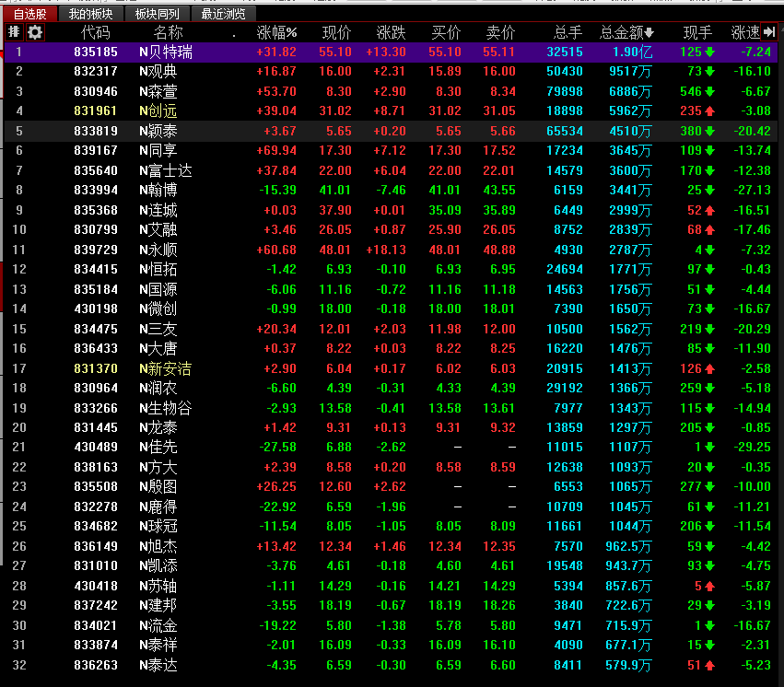The height and width of the screenshot is (687, 784).
Task: Open the 我的板块 tab
Action: [90, 14]
